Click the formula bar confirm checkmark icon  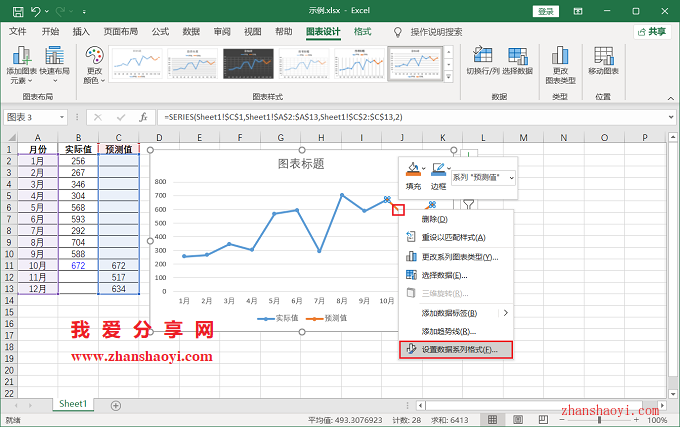click(x=121, y=117)
